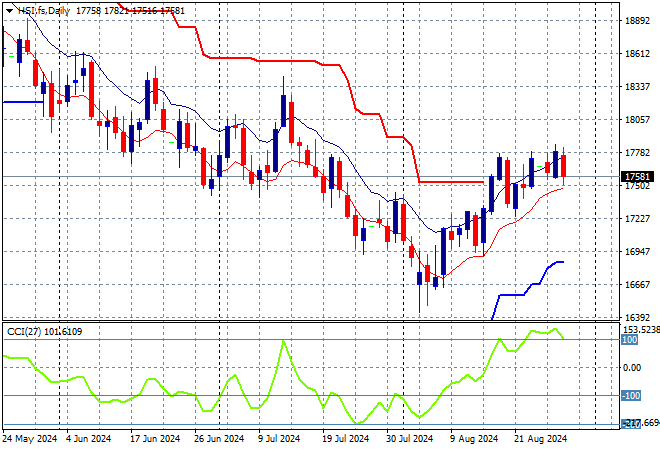Click the 18892 price axis label
Screen dimensions: 660x450
[637, 21]
